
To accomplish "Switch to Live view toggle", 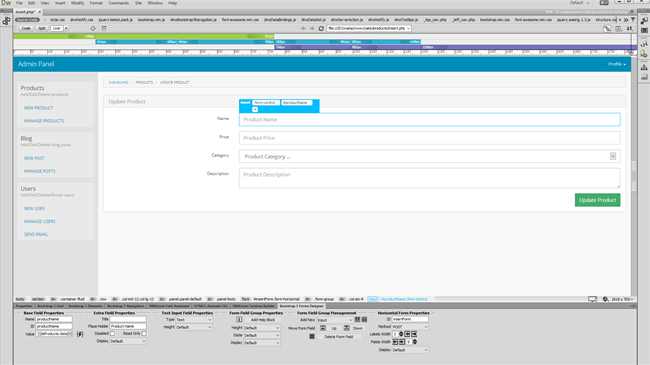I will pyautogui.click(x=56, y=28).
